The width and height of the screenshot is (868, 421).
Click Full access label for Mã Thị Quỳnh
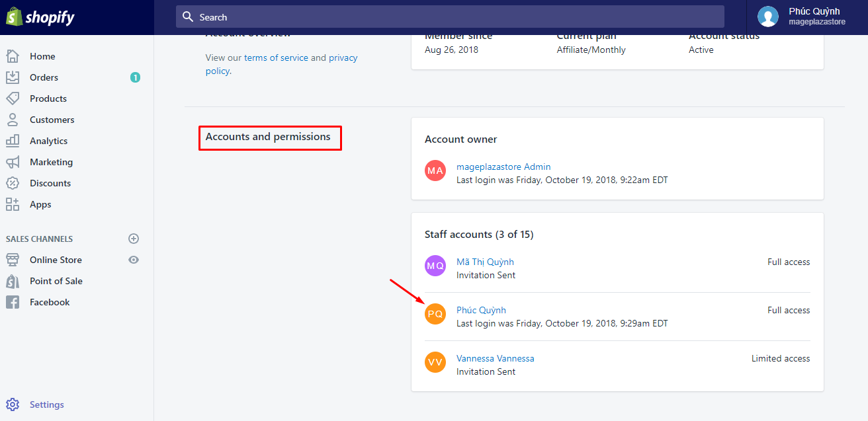click(789, 262)
